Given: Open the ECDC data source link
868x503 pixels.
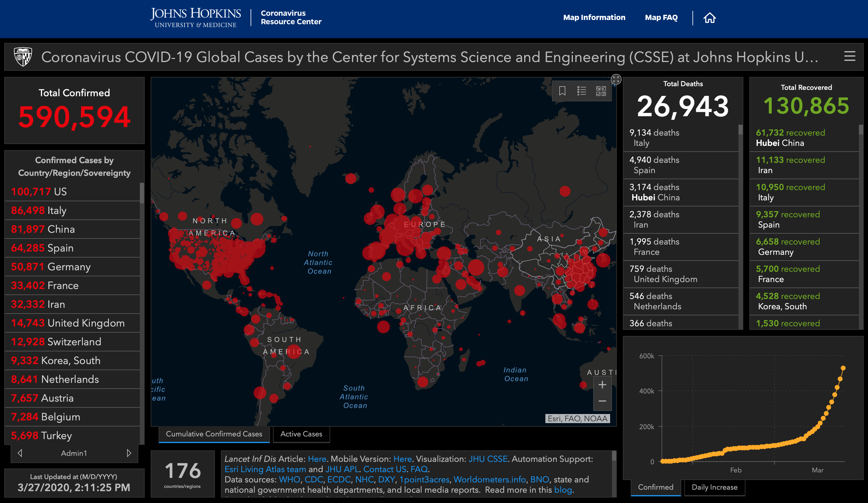Looking at the screenshot, I should pyautogui.click(x=339, y=480).
